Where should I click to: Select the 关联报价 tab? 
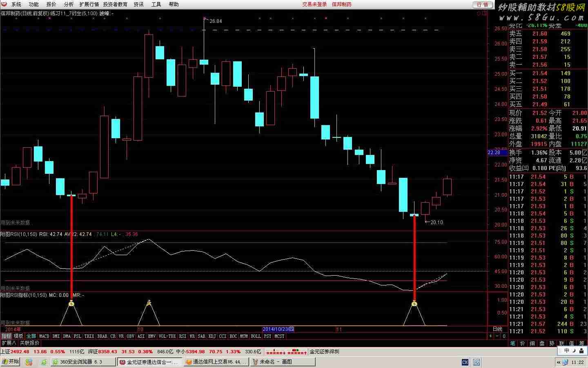coord(29,343)
